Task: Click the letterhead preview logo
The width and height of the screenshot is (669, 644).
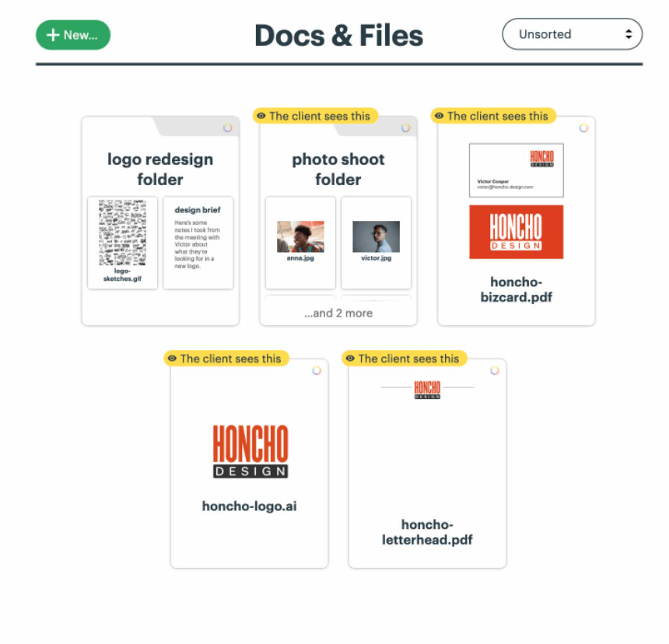Action: pos(427,390)
